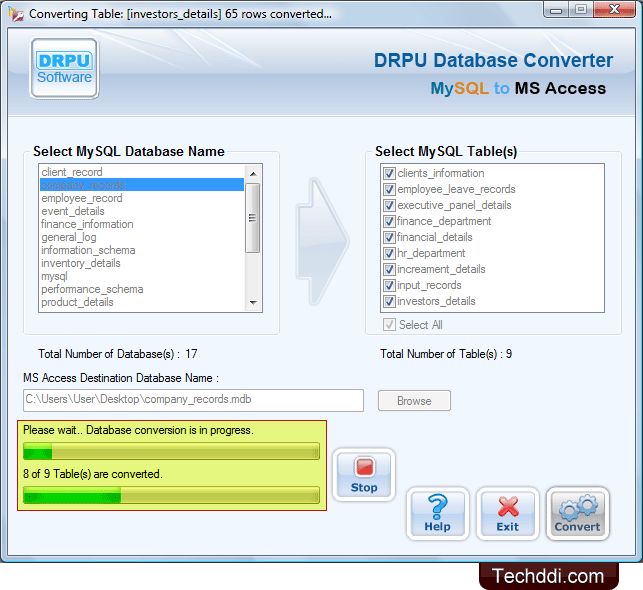Click 'Please wait.. Database conversion' message

138,430
